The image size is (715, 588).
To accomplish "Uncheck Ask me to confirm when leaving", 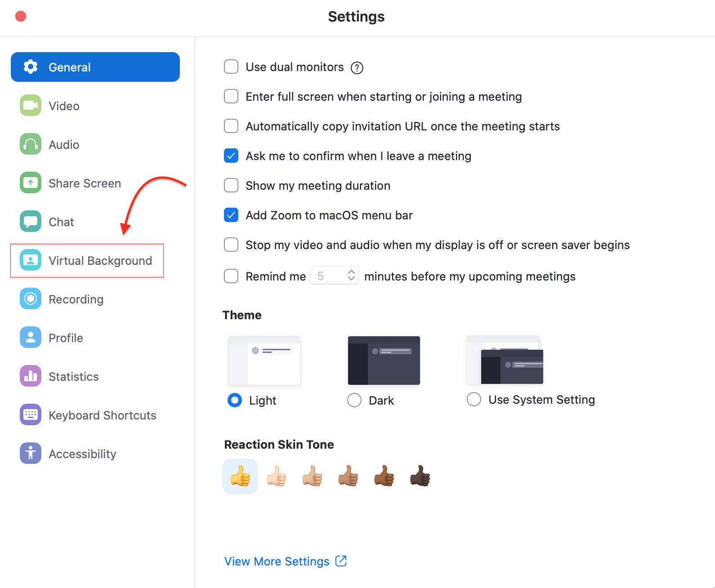I will pos(231,156).
